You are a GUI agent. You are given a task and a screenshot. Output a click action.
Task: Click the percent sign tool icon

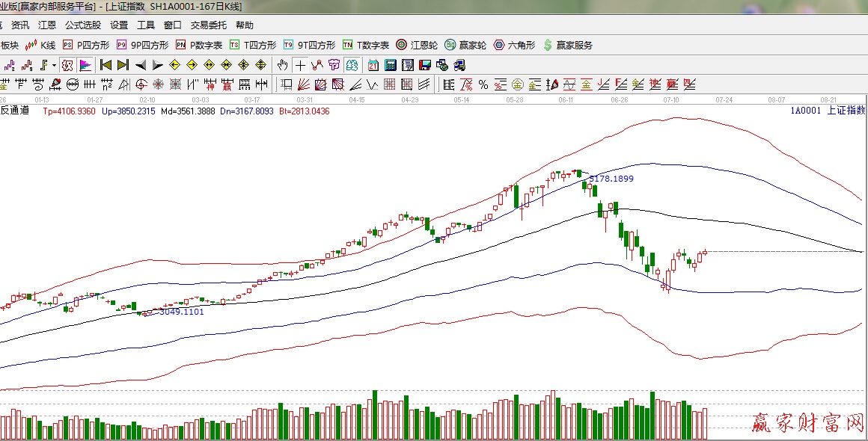[x=483, y=84]
